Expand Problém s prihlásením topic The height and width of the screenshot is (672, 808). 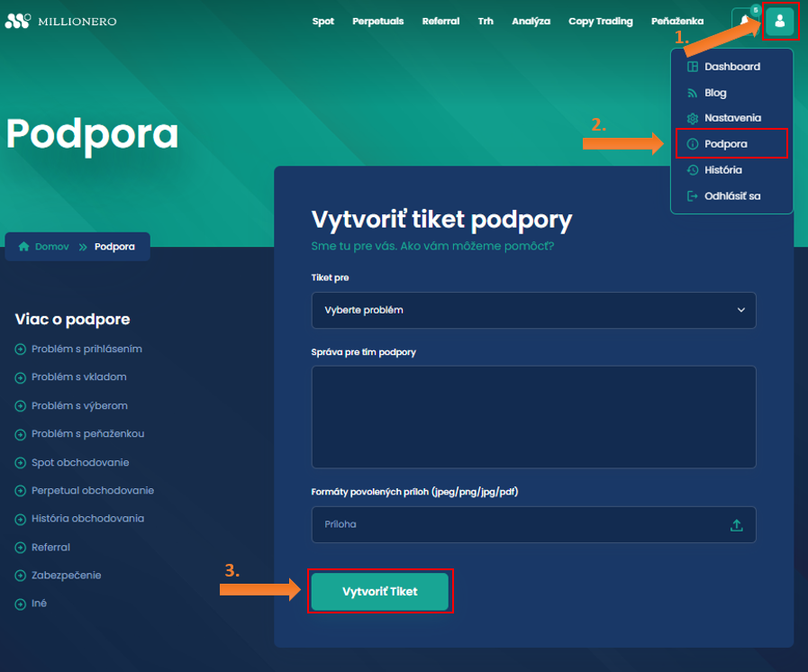[x=86, y=349]
